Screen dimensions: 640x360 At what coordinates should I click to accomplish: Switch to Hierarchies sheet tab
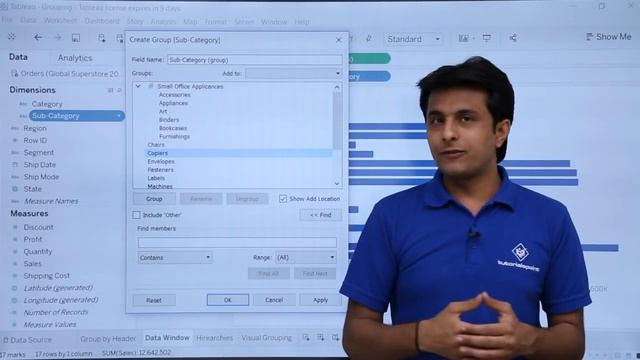pos(214,338)
